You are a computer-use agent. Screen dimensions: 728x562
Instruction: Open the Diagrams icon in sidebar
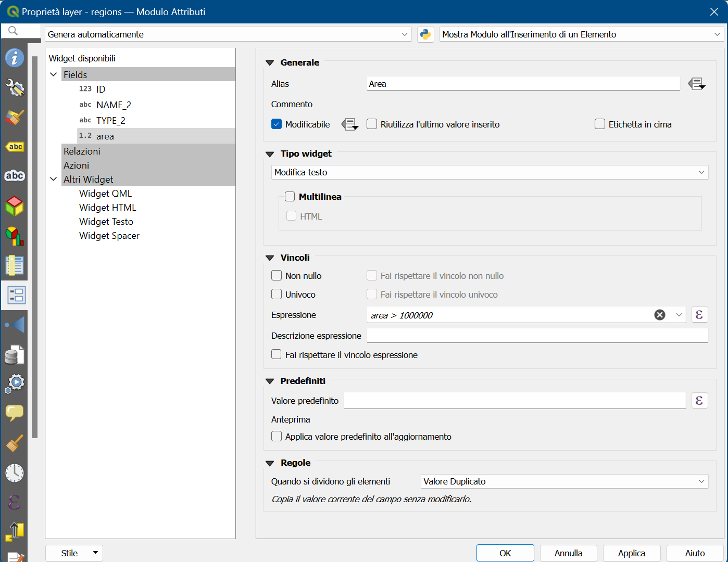[x=15, y=236]
